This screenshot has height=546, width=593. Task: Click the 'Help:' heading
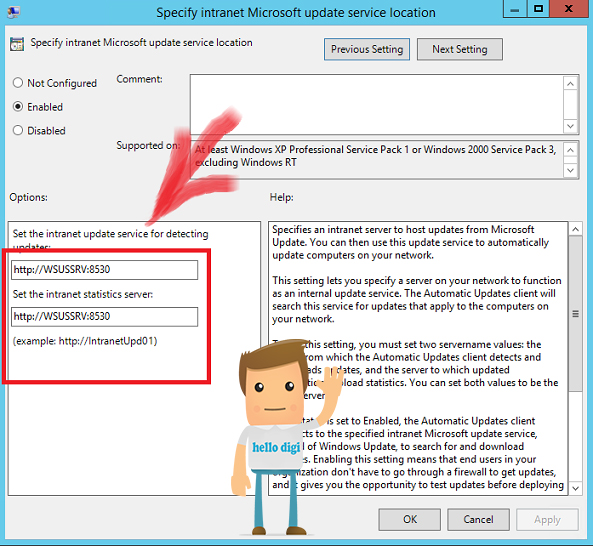(x=281, y=197)
